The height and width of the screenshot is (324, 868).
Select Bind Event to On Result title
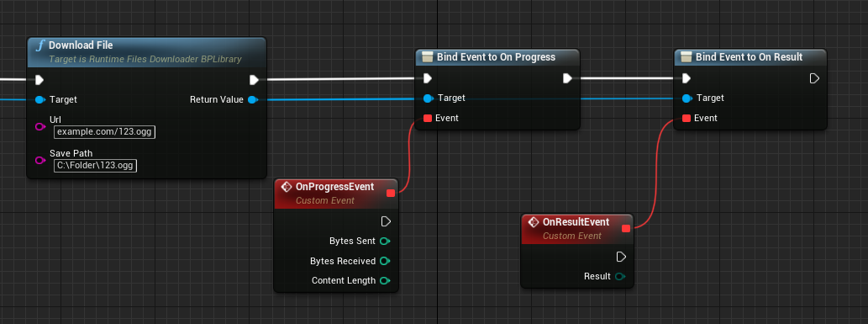coord(749,57)
